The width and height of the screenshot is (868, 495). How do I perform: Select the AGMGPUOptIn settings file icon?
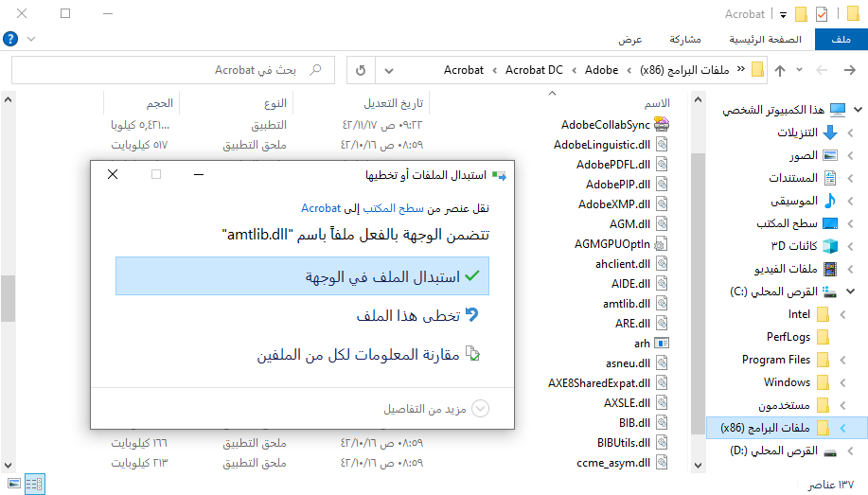(x=662, y=244)
